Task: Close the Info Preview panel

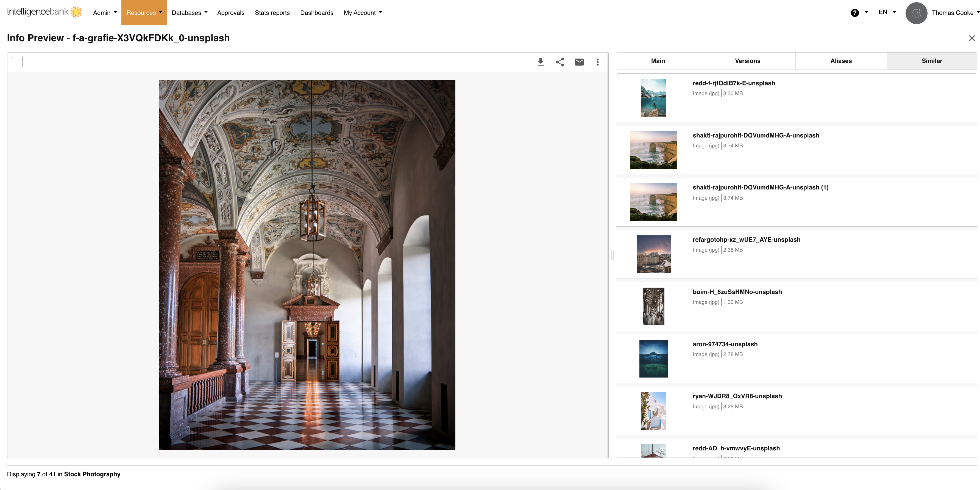Action: (x=972, y=38)
